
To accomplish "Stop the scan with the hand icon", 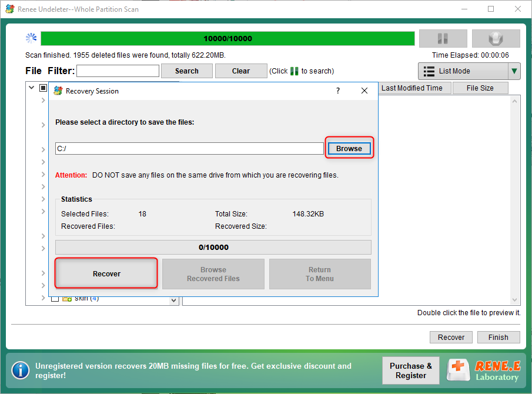I will click(496, 38).
